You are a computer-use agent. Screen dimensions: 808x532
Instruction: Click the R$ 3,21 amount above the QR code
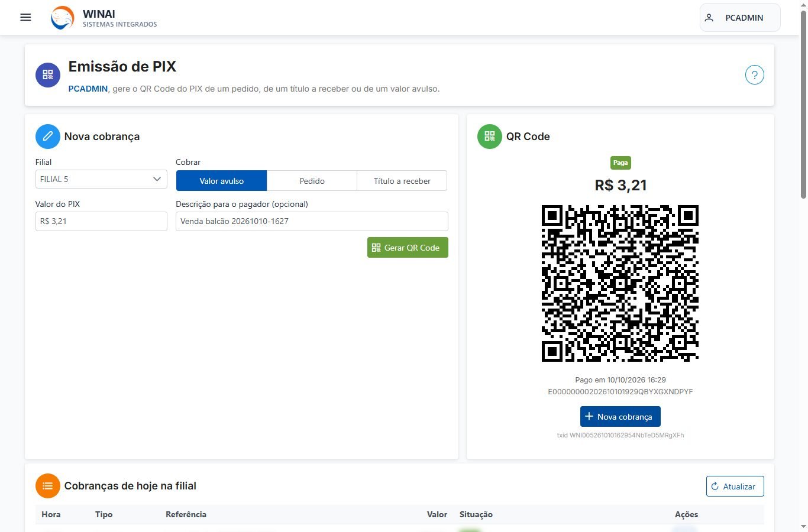click(620, 186)
